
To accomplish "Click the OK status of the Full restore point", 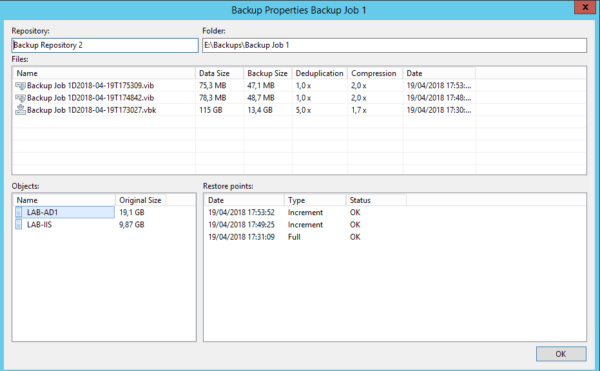I will [355, 237].
